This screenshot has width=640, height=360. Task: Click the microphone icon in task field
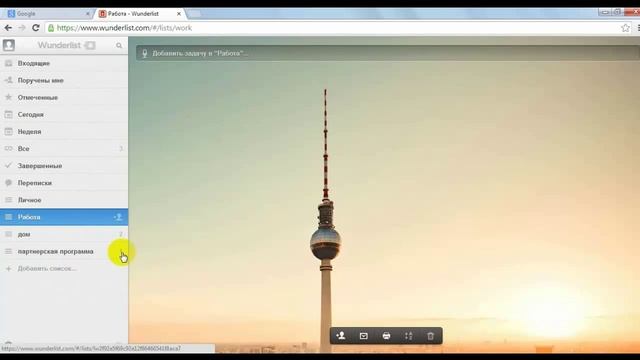pyautogui.click(x=144, y=53)
